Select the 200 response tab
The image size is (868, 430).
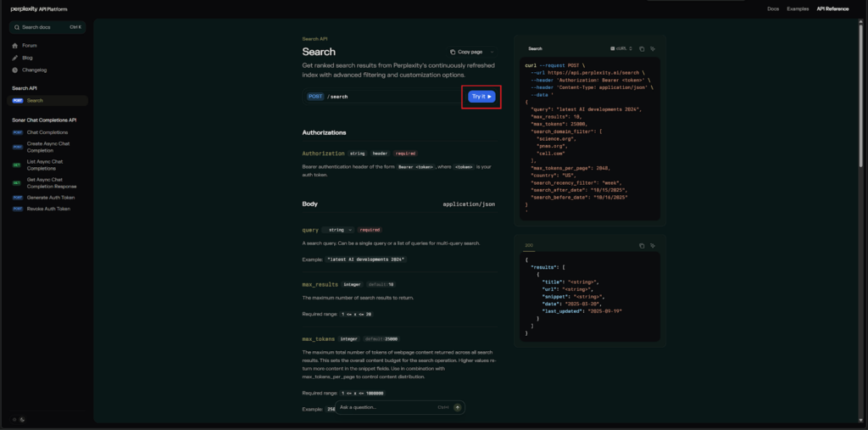coord(529,246)
